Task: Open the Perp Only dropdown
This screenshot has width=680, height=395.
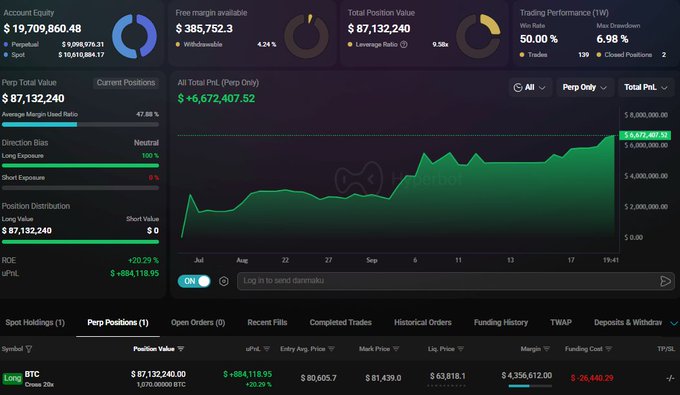Action: (x=585, y=87)
